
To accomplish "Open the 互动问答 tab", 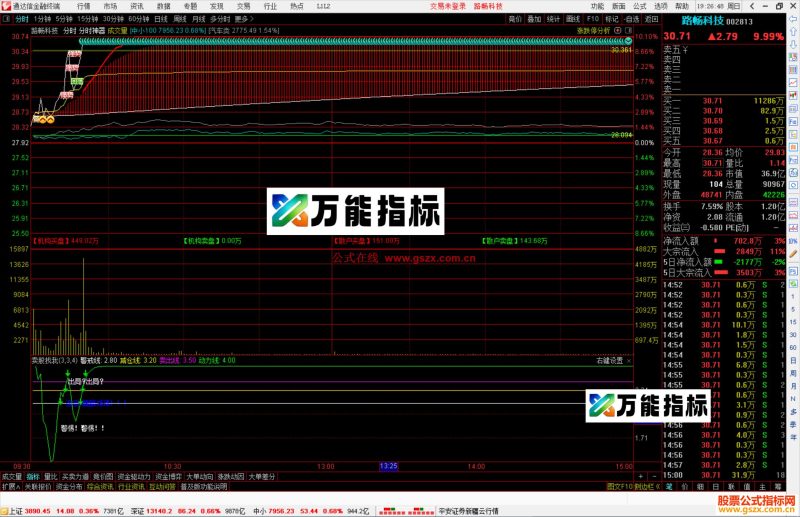I will click(x=162, y=487).
